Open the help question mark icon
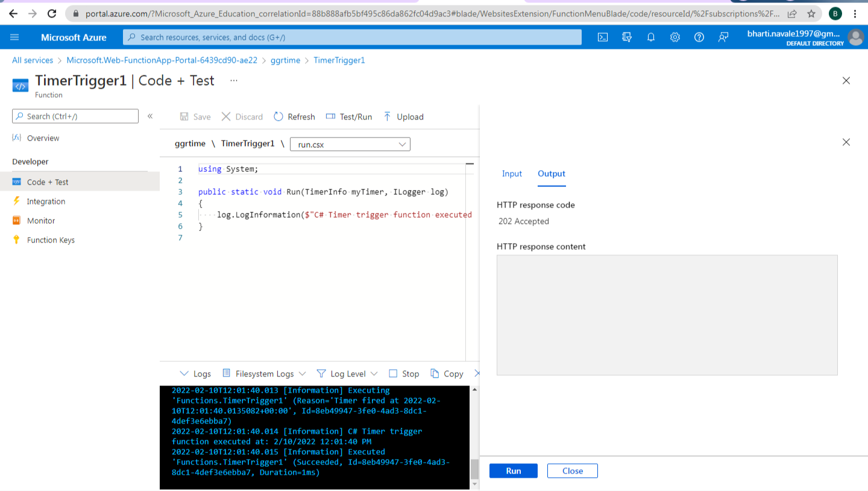This screenshot has height=491, width=868. tap(699, 37)
